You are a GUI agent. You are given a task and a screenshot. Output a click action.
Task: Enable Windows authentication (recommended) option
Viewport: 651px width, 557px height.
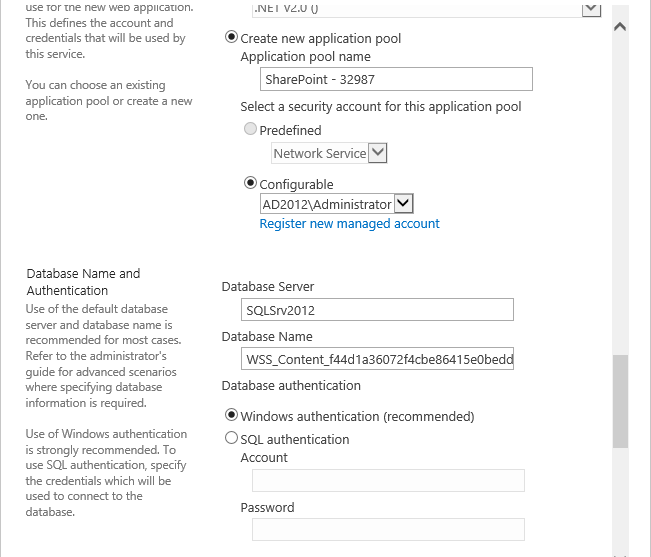pos(231,415)
